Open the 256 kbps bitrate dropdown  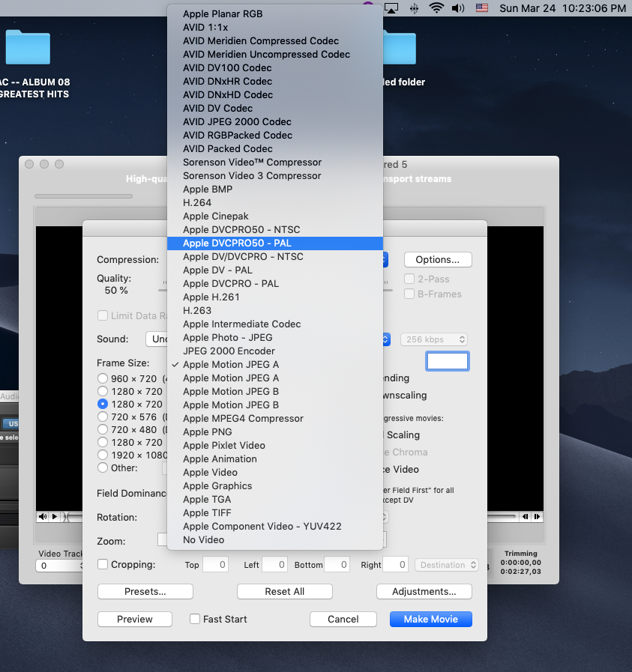[x=434, y=339]
